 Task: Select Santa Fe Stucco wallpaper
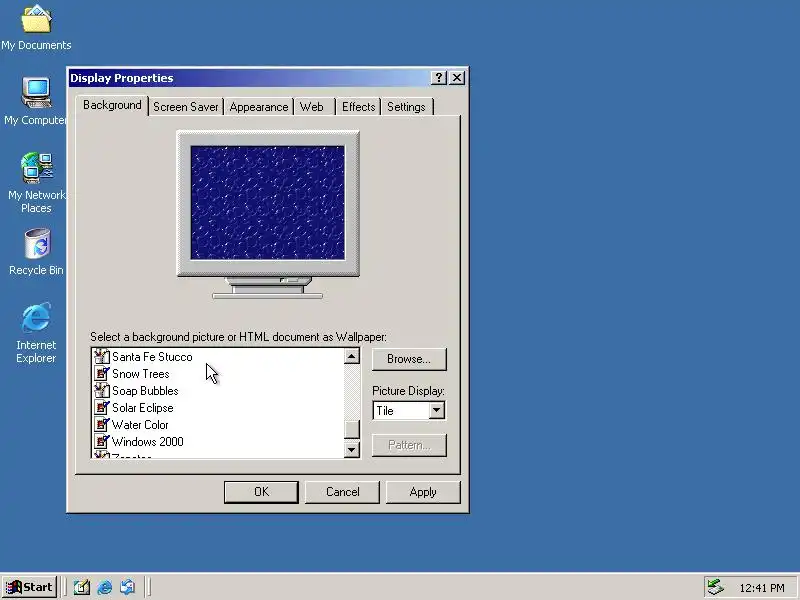pyautogui.click(x=152, y=357)
